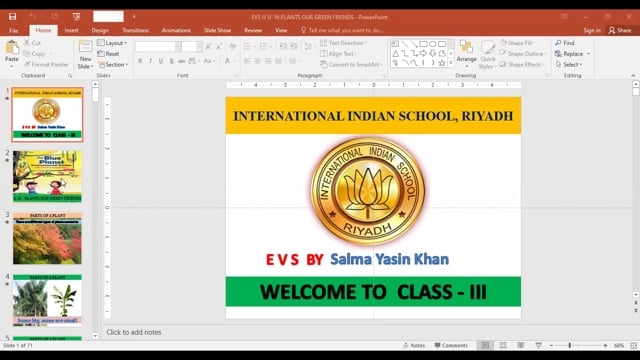Select the Oval shape in gallery

[x=433, y=44]
